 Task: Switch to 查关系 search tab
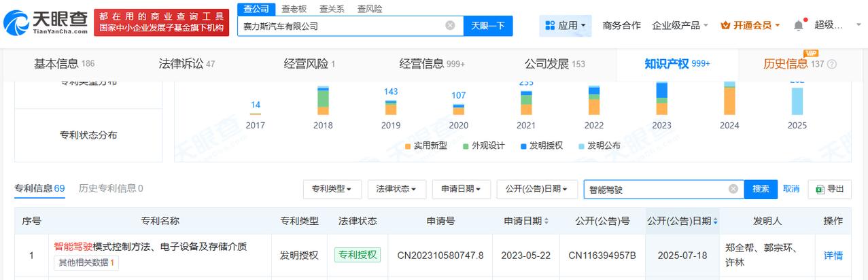click(332, 9)
